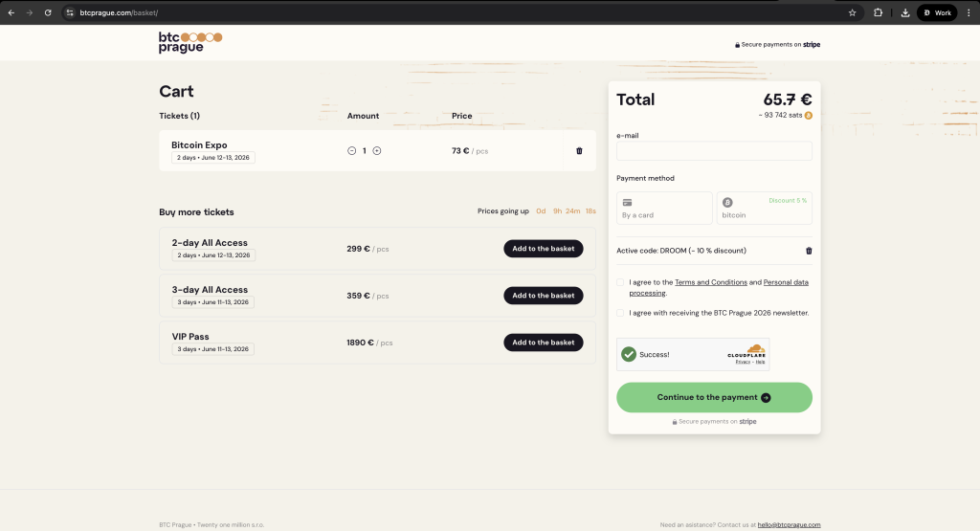Image resolution: width=980 pixels, height=531 pixels.
Task: Tick the BTC Prague newsletter checkbox
Action: click(620, 313)
